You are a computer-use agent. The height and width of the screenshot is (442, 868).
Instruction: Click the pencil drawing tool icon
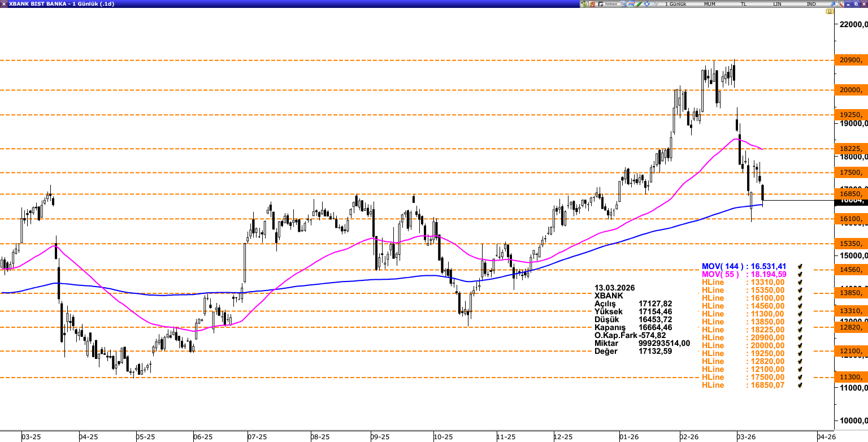pyautogui.click(x=638, y=4)
